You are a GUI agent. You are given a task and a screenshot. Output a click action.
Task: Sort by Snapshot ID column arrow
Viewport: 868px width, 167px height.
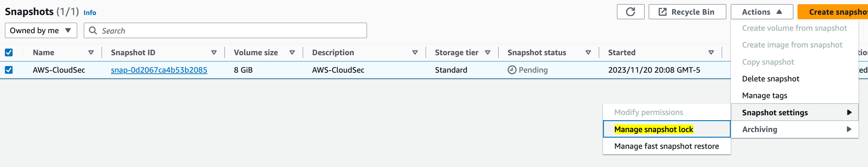point(214,52)
